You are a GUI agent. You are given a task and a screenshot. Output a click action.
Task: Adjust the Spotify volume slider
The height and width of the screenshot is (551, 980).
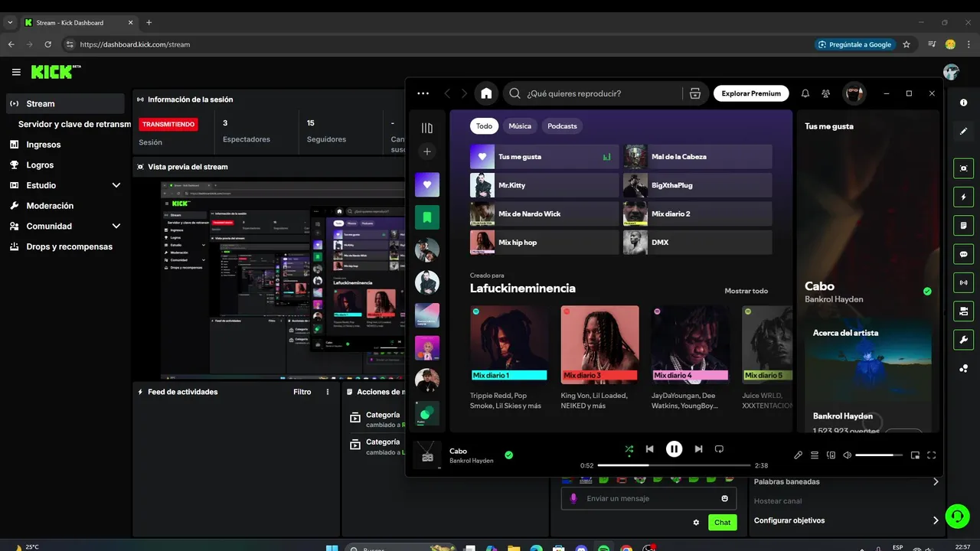[x=879, y=455]
